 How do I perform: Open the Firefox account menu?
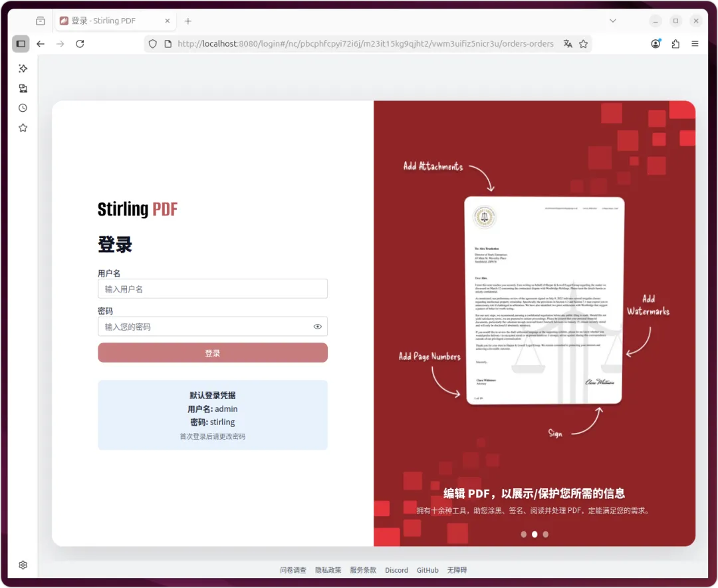656,44
